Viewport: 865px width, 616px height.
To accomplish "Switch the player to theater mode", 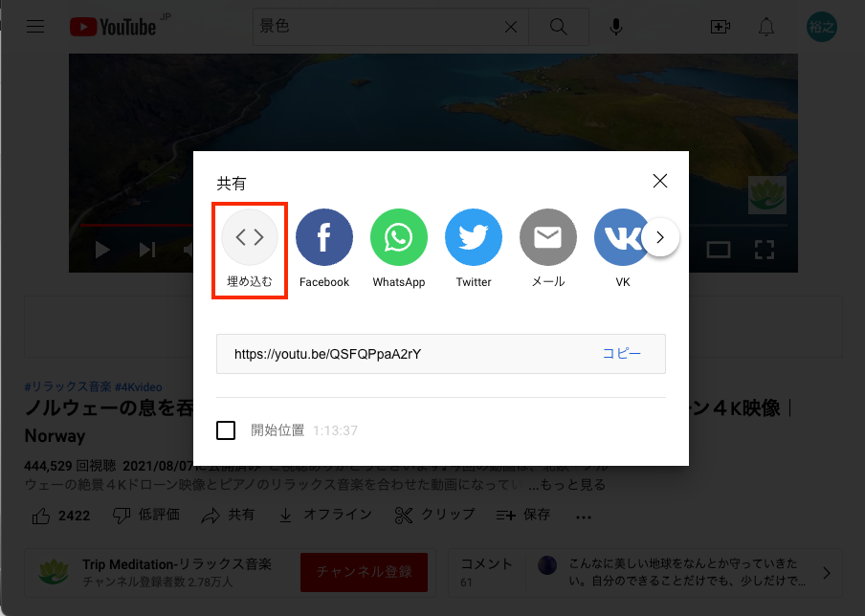I will point(719,250).
